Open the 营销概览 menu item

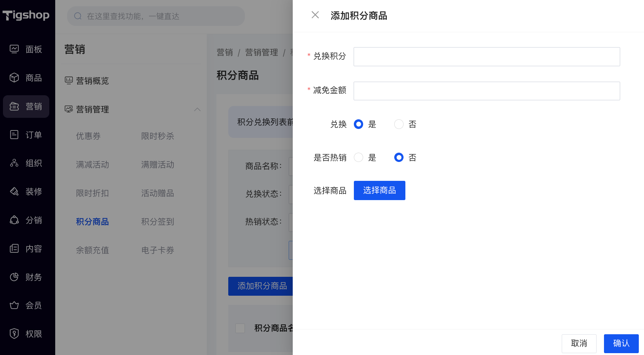click(92, 81)
